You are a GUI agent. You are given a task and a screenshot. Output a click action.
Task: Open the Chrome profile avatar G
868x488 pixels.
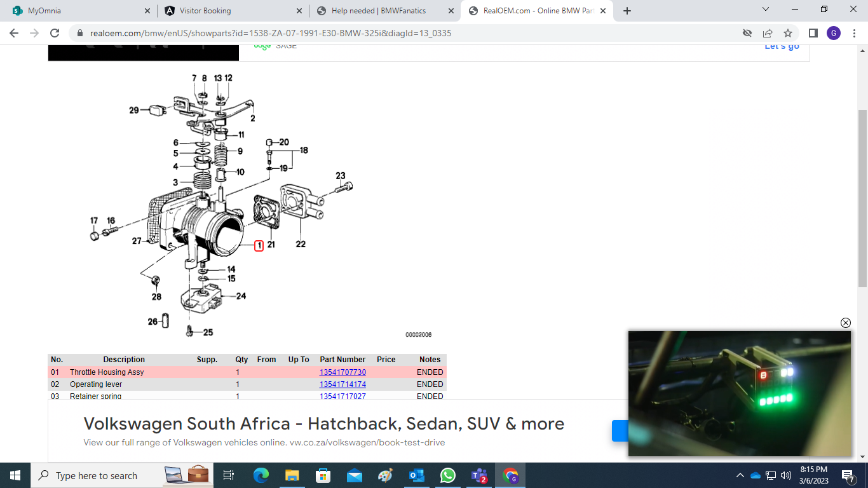click(834, 33)
